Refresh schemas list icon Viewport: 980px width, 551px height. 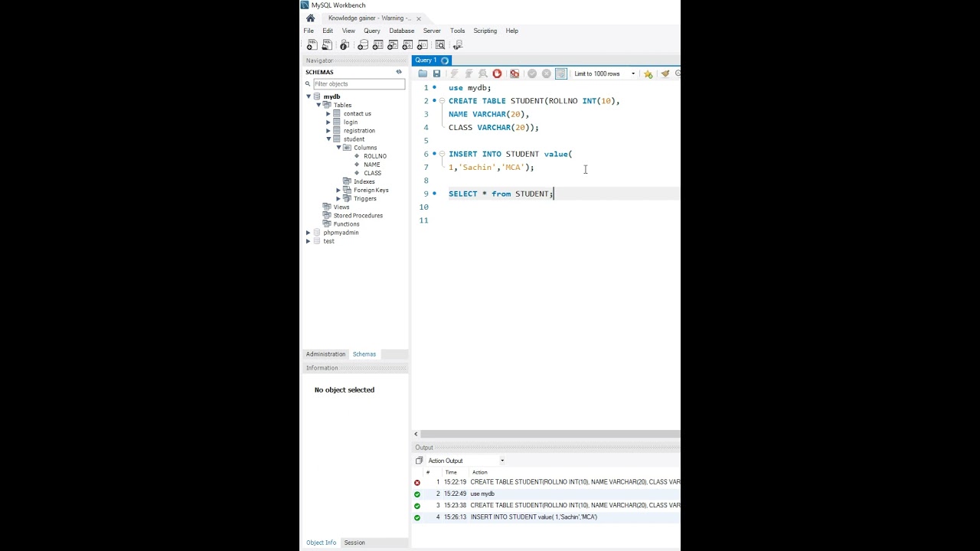(399, 72)
